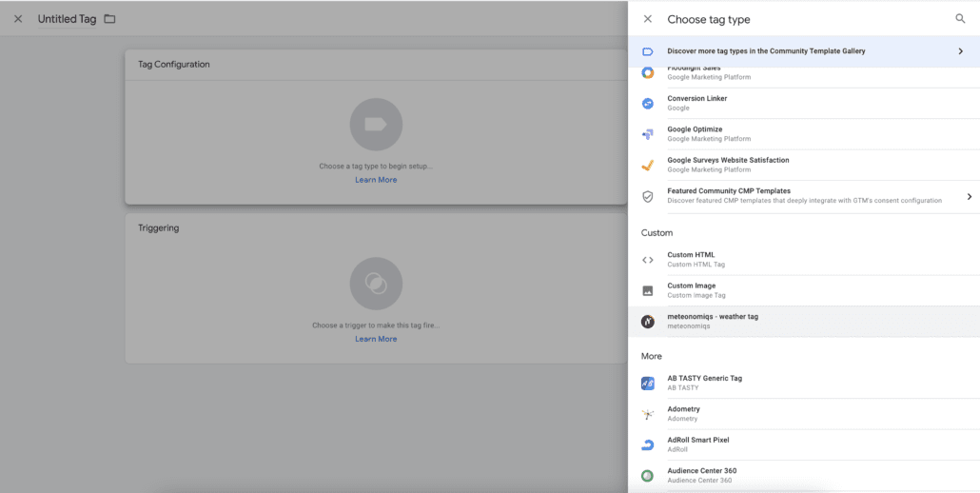The image size is (980, 493).
Task: Click the Featured Community CMP shield icon
Action: (648, 196)
